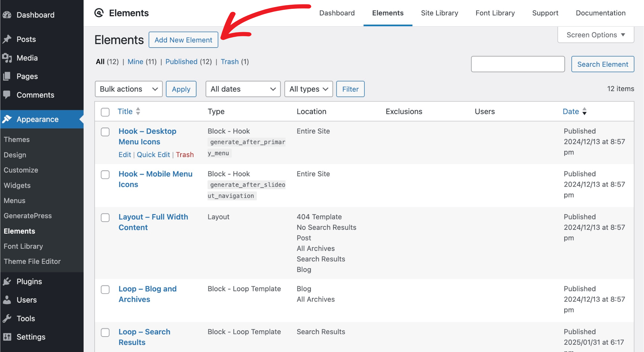Screen dimensions: 644x352
Task: Open Loop – Search Results element
Action: tap(144, 337)
